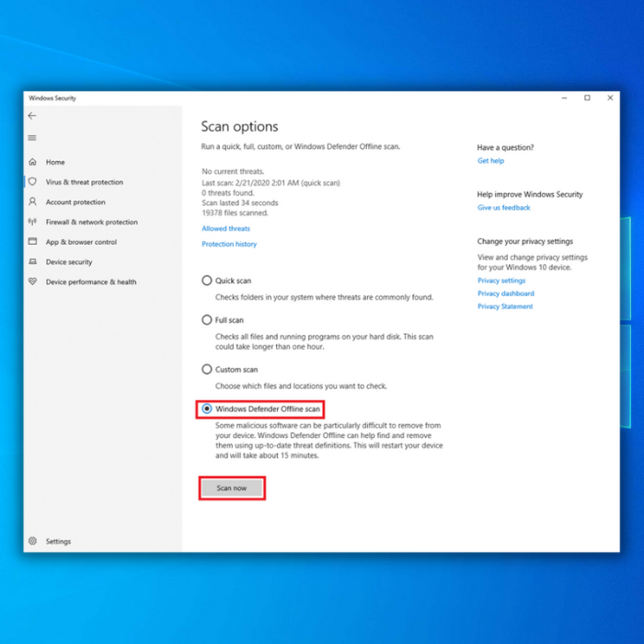Screen dimensions: 644x644
Task: Click the 'Scan lasted 34 seconds' text
Action: click(240, 203)
